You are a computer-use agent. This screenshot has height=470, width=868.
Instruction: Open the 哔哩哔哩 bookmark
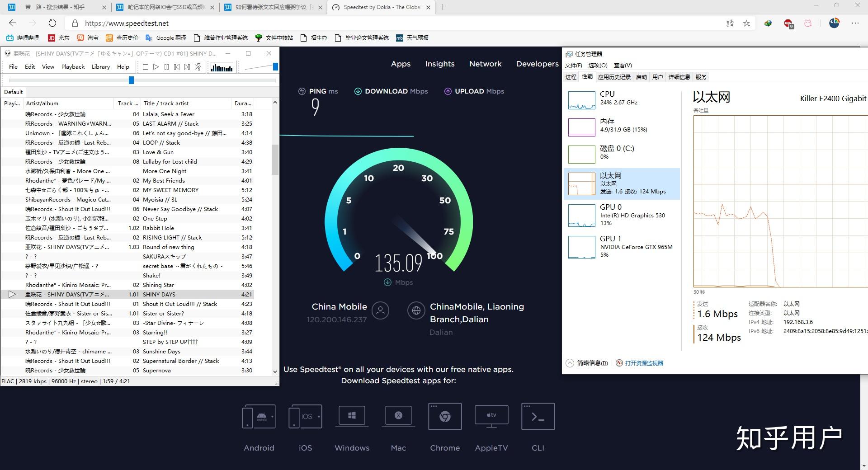(x=23, y=38)
